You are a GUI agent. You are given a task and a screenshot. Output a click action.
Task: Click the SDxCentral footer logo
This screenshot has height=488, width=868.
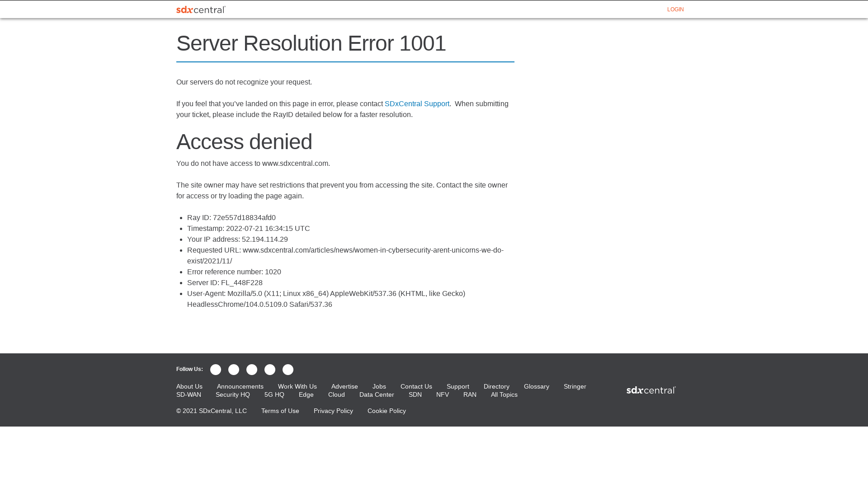651,390
